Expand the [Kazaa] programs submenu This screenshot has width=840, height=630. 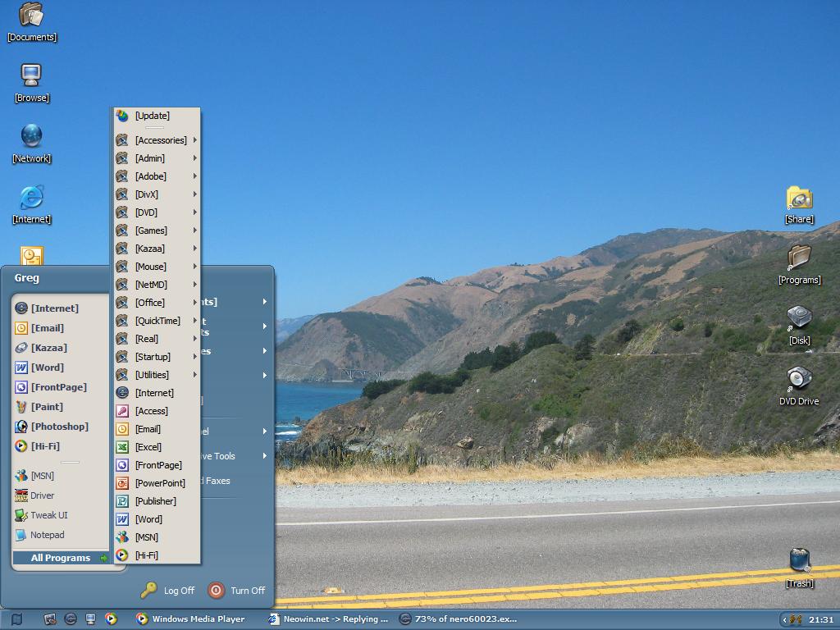point(157,249)
